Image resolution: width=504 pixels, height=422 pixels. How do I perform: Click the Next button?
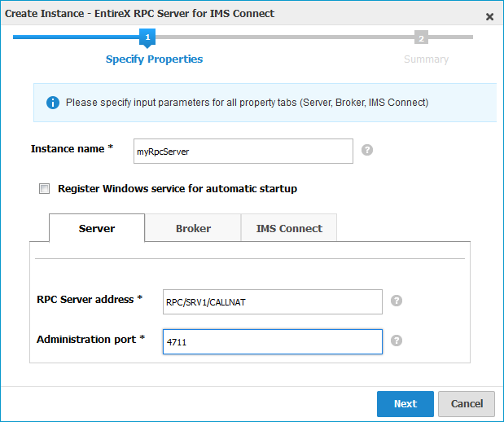tap(405, 403)
